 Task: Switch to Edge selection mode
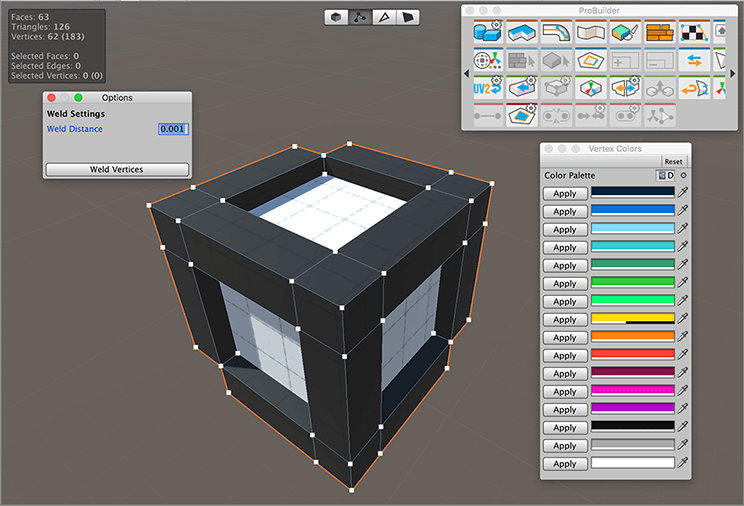(384, 18)
